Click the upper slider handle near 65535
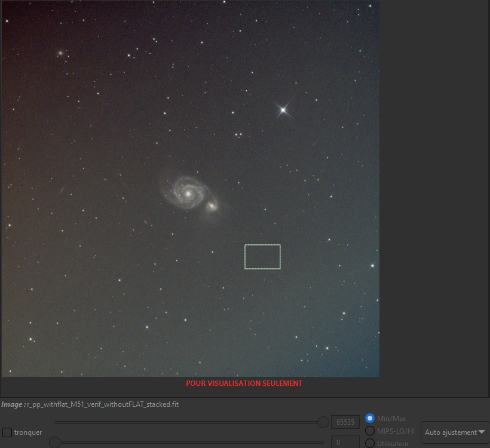 click(x=323, y=422)
